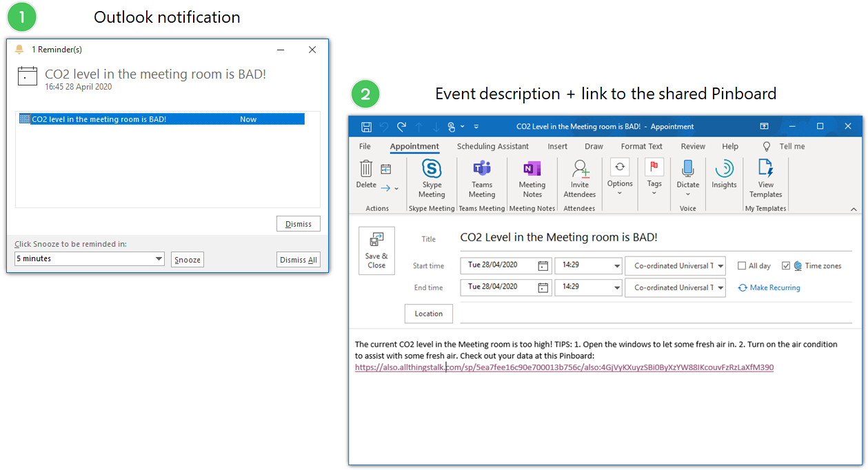Click the calendar icon beside reminder title
This screenshot has height=470, width=868.
pos(27,76)
